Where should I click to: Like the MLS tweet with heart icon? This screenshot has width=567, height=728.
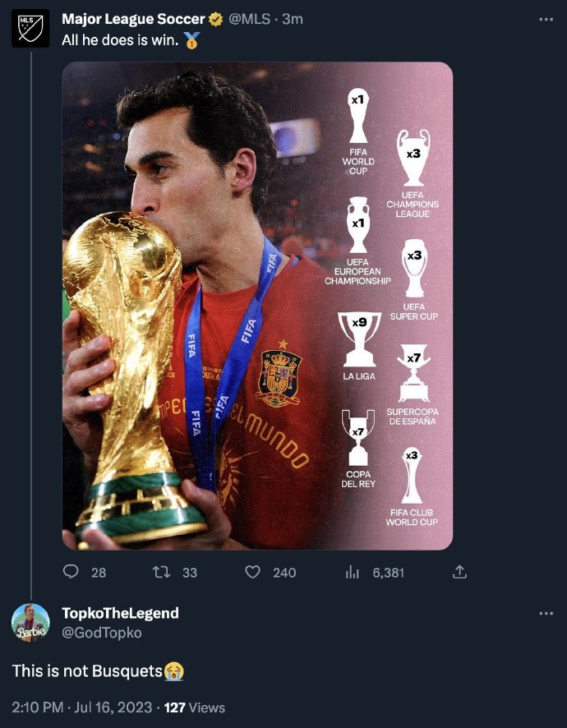[x=252, y=572]
